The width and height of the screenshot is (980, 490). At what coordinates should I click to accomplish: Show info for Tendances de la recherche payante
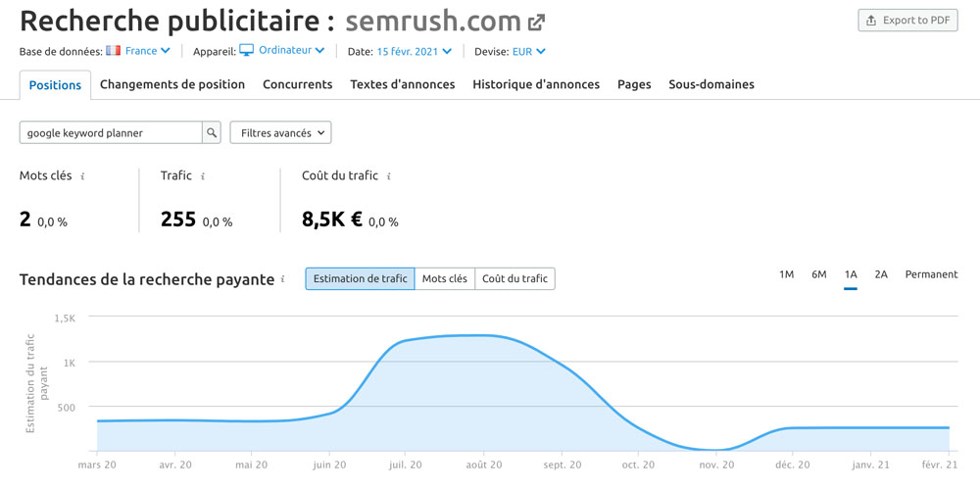tap(283, 279)
